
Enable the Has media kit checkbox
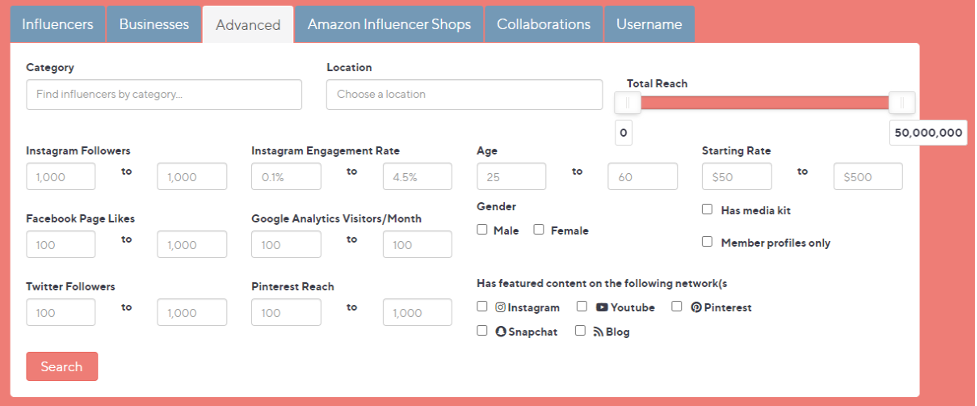[x=707, y=209]
